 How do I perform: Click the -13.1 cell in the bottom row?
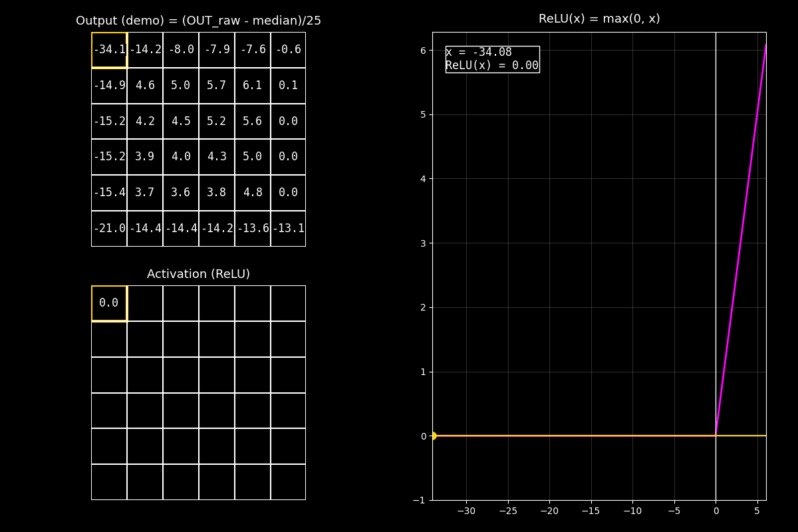click(288, 229)
